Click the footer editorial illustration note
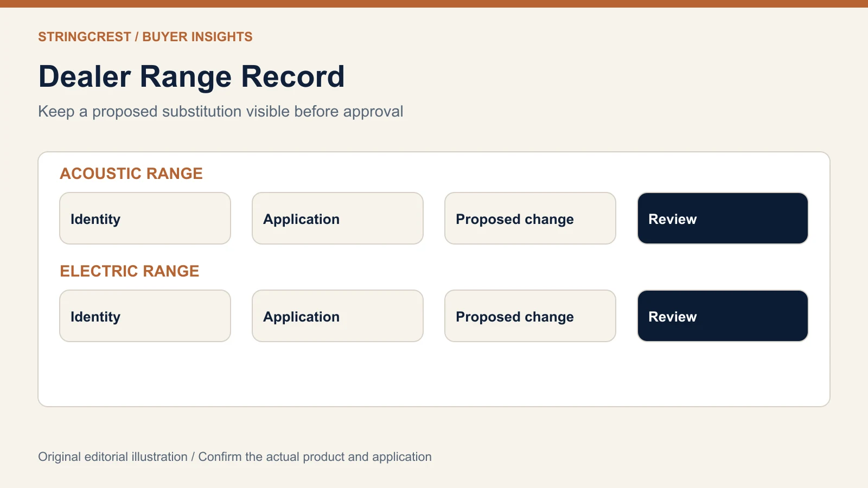The width and height of the screenshot is (868, 488). click(x=235, y=457)
